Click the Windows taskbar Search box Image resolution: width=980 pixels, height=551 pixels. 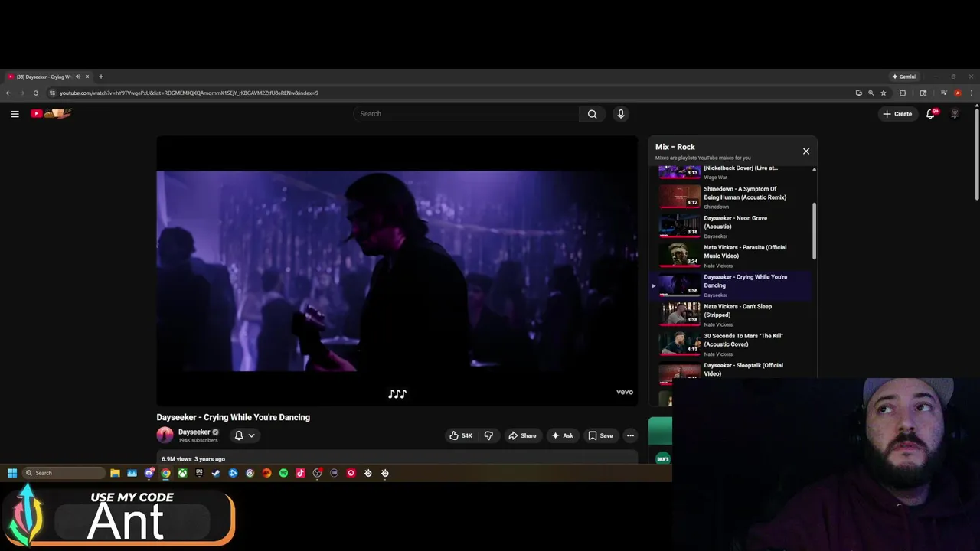coord(64,473)
